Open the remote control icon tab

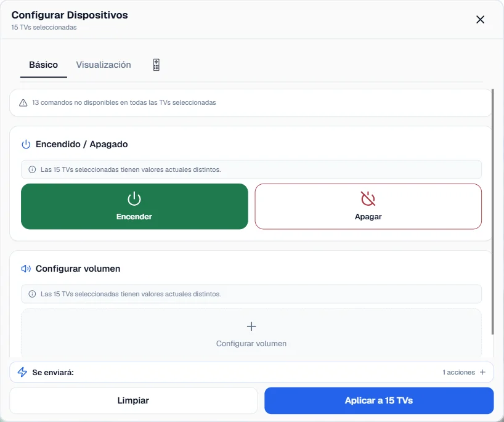[156, 65]
